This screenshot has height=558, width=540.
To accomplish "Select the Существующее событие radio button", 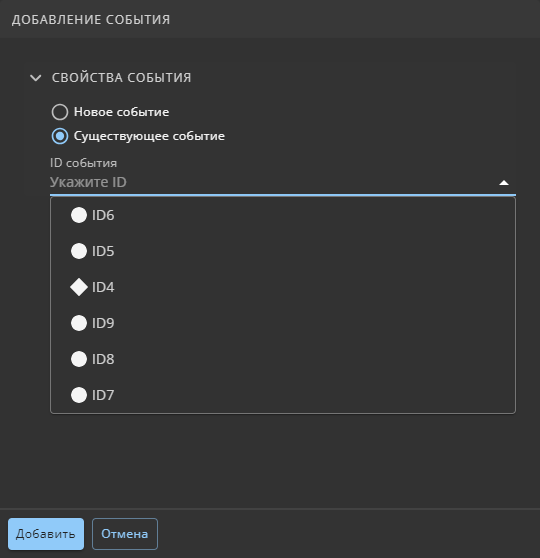I will click(60, 136).
